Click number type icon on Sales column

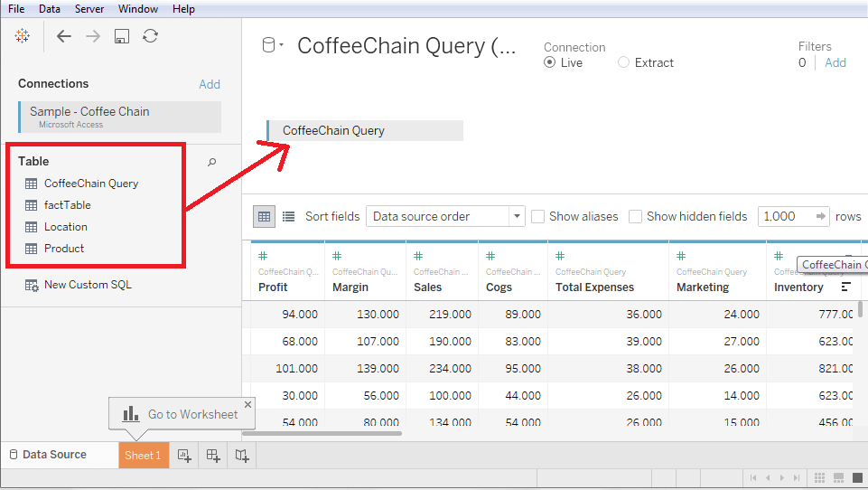point(418,256)
